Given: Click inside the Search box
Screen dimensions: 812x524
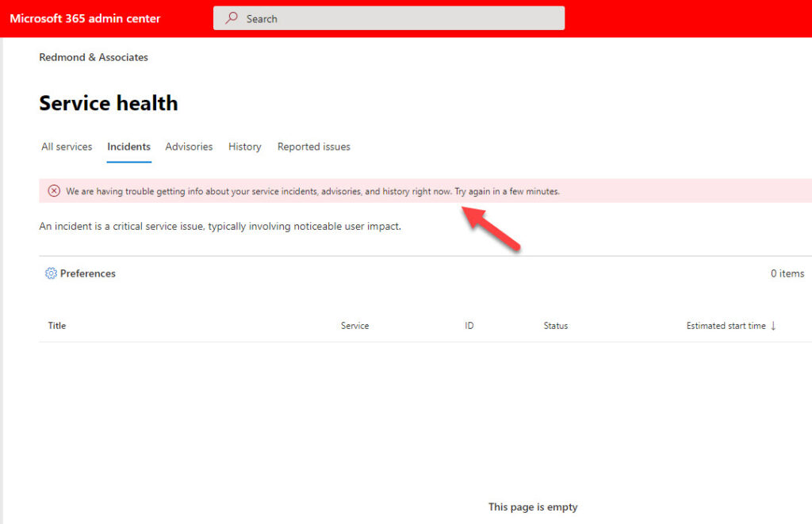Looking at the screenshot, I should pos(389,18).
